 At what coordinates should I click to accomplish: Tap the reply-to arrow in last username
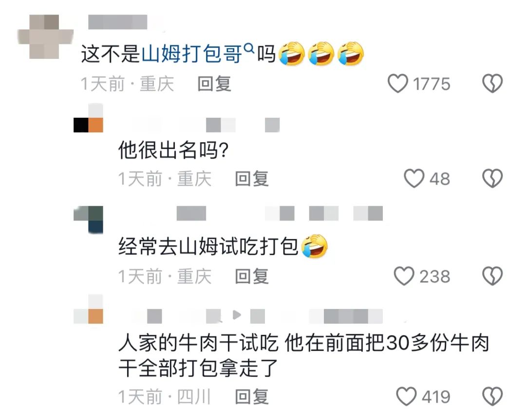pos(237,315)
